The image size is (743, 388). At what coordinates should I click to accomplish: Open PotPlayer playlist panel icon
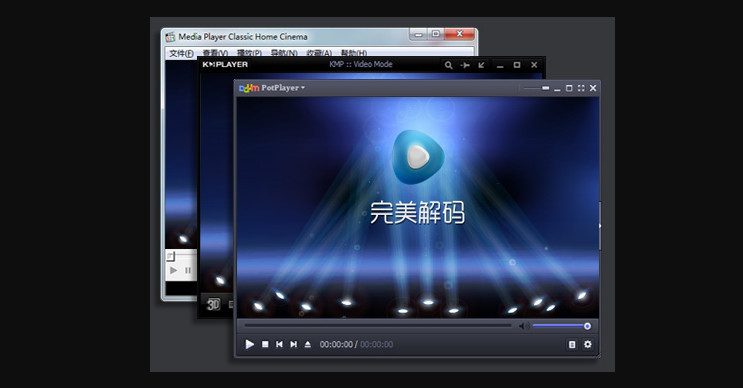pos(572,344)
